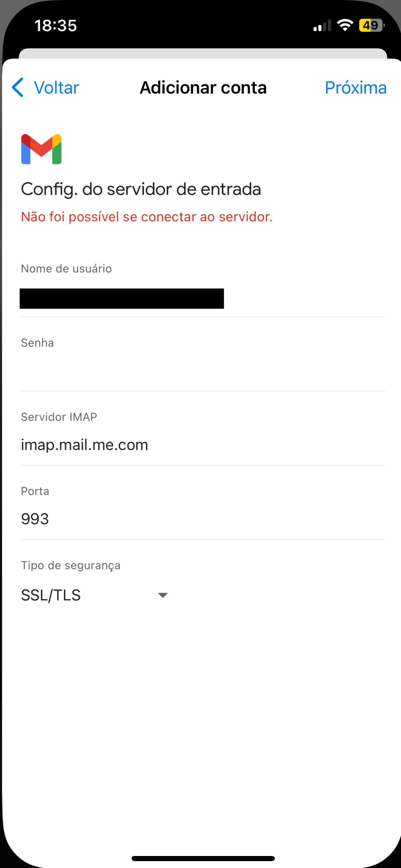Tap the blue back chevron arrow
This screenshot has height=868, width=401.
point(18,87)
